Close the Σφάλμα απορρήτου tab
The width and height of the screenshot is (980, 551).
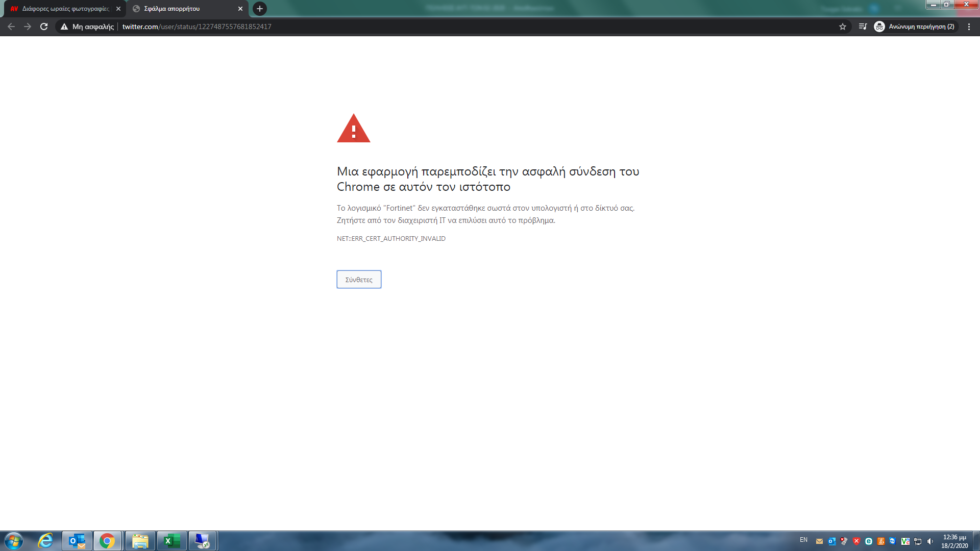pos(240,9)
